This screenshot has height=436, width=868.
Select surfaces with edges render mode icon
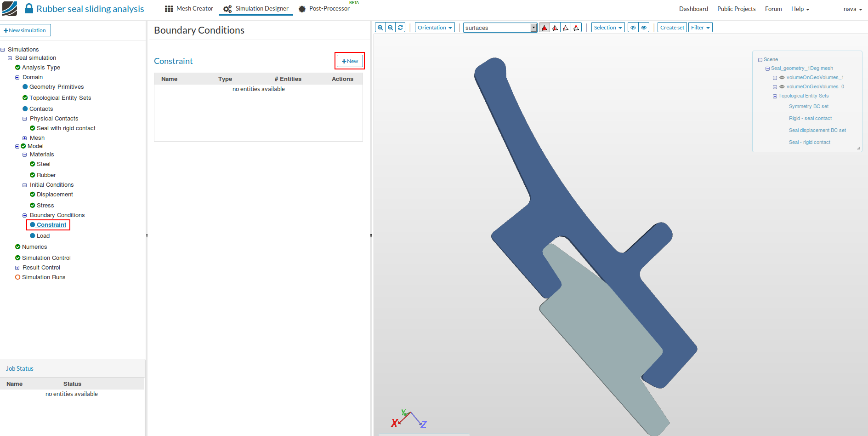click(x=555, y=28)
